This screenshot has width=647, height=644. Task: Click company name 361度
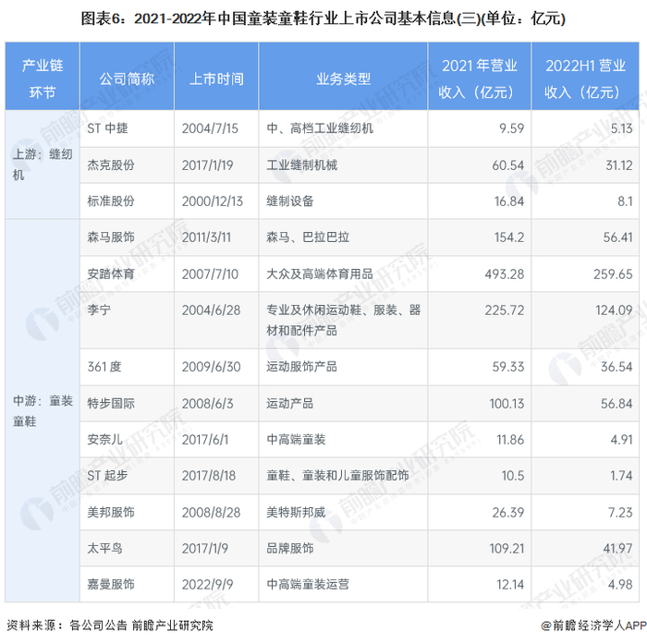(x=104, y=366)
